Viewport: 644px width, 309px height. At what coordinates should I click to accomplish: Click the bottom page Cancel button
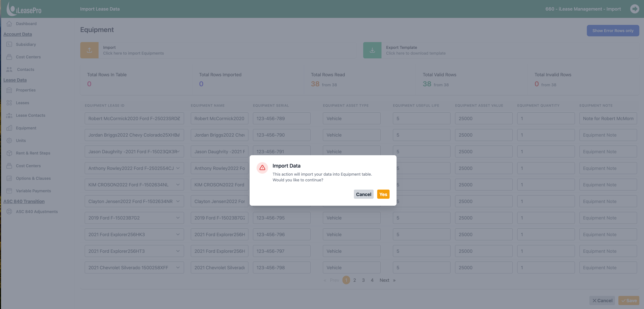(602, 301)
